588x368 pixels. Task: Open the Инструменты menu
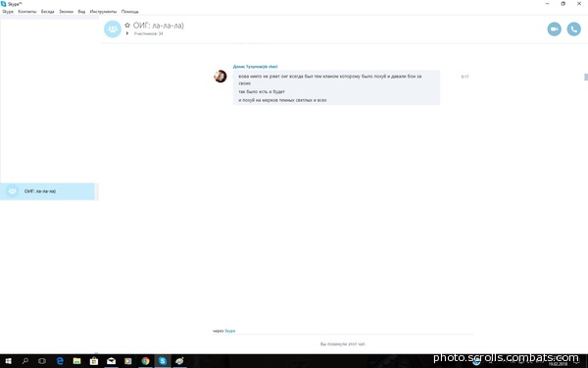point(103,12)
